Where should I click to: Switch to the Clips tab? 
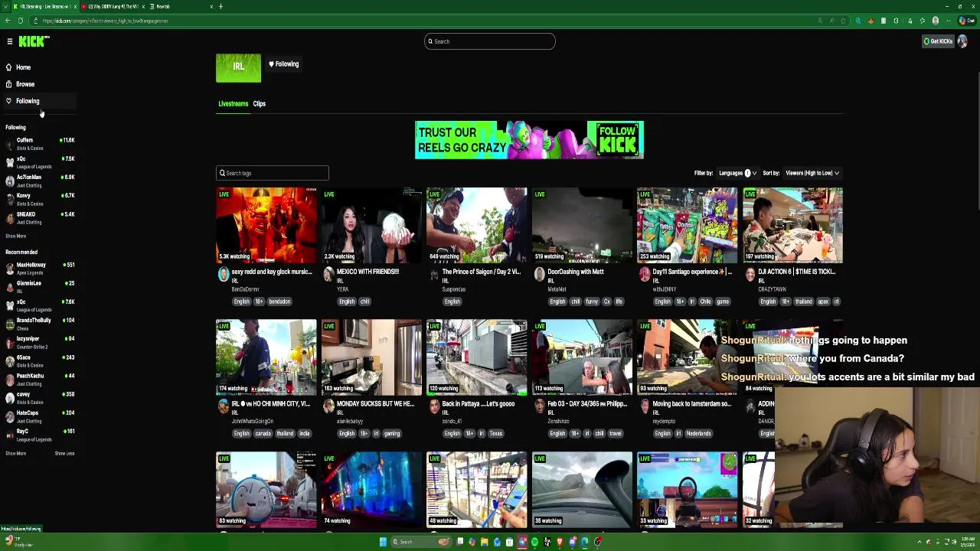tap(260, 104)
